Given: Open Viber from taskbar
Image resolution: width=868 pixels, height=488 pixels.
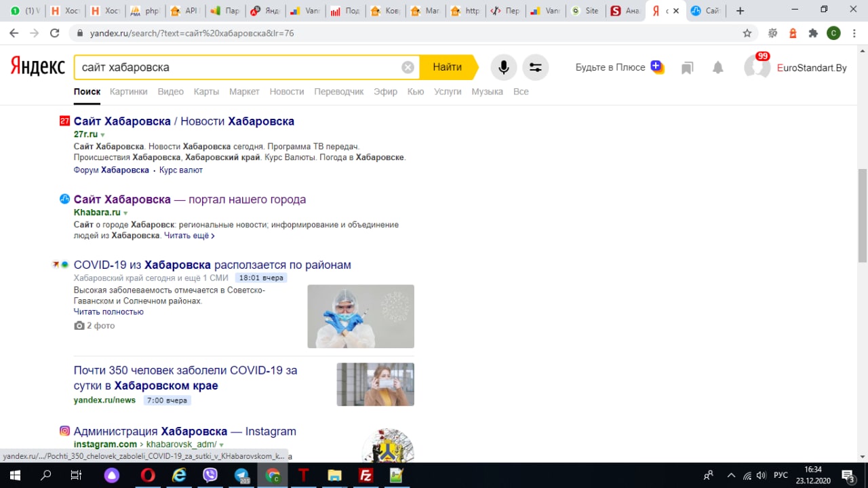Looking at the screenshot, I should (210, 475).
